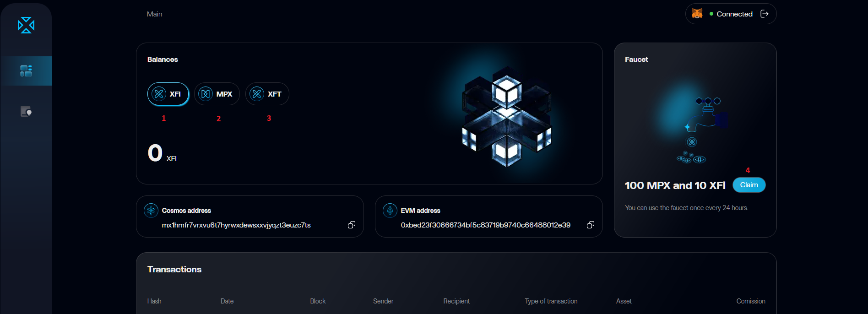Click the Date column header
This screenshot has width=868, height=314.
[x=227, y=301]
